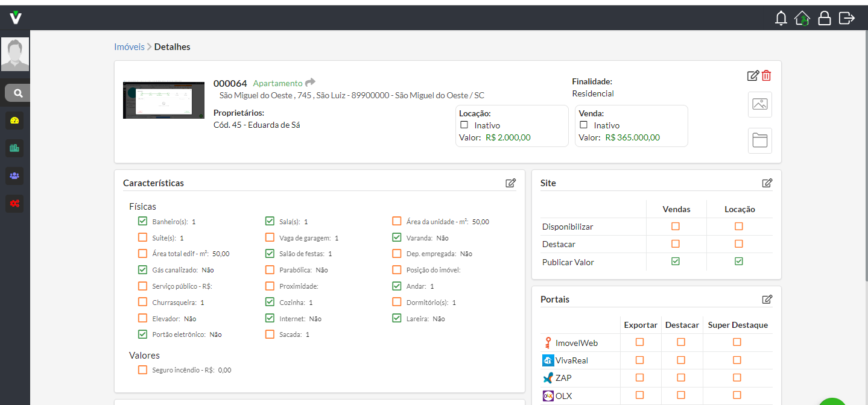Viewport: 868px width, 405px height.
Task: Open the red gears settings icon in the sidebar
Action: [x=15, y=204]
